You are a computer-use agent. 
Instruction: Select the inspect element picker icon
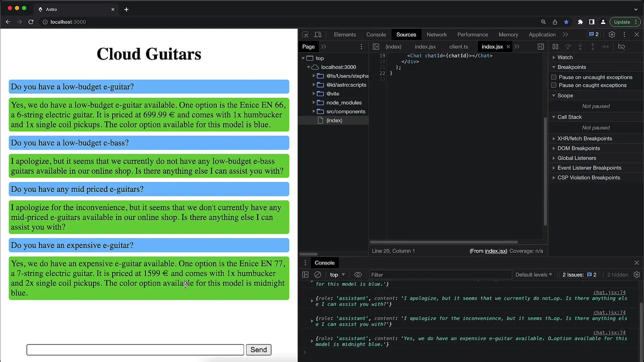coord(305,35)
